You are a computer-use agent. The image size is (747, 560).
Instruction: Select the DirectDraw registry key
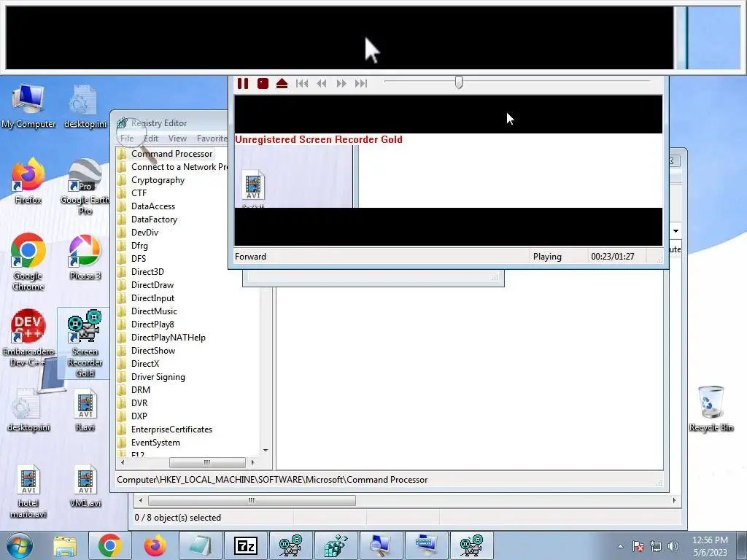click(152, 285)
